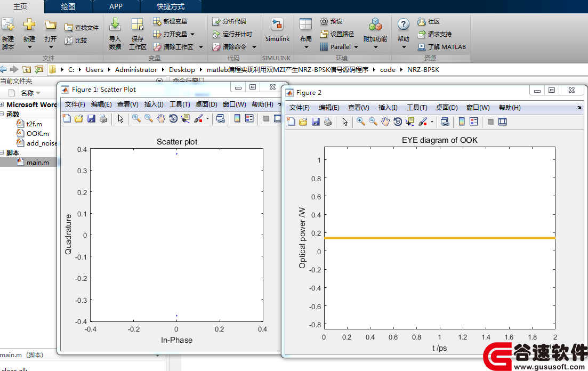Open 插入(I) menu in Figure 2
This screenshot has width=588, height=371.
tap(388, 108)
